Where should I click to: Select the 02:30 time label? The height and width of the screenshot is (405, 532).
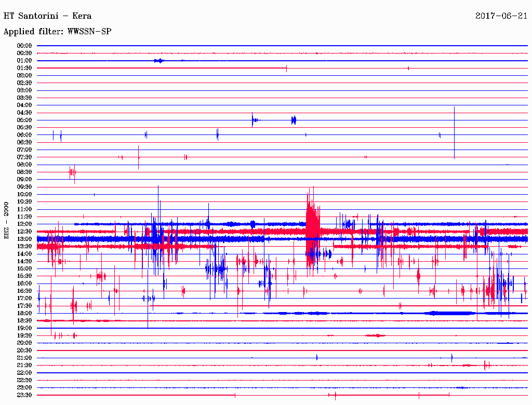(24, 83)
